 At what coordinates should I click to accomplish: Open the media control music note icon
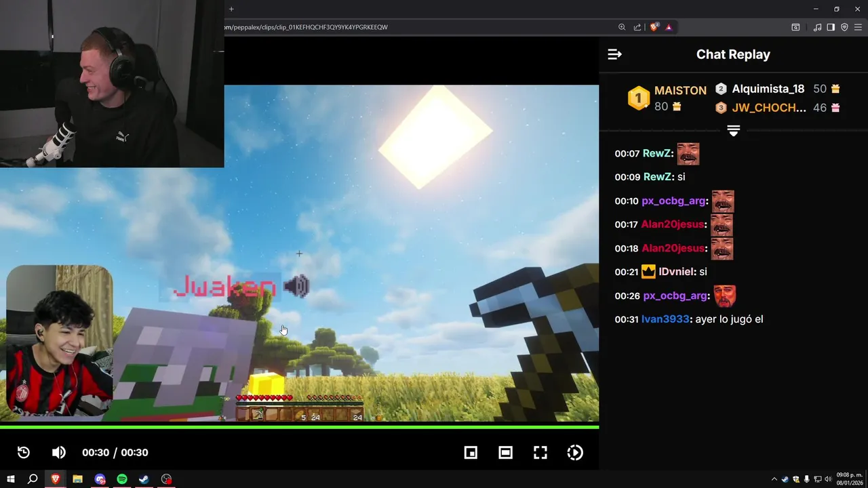click(817, 27)
